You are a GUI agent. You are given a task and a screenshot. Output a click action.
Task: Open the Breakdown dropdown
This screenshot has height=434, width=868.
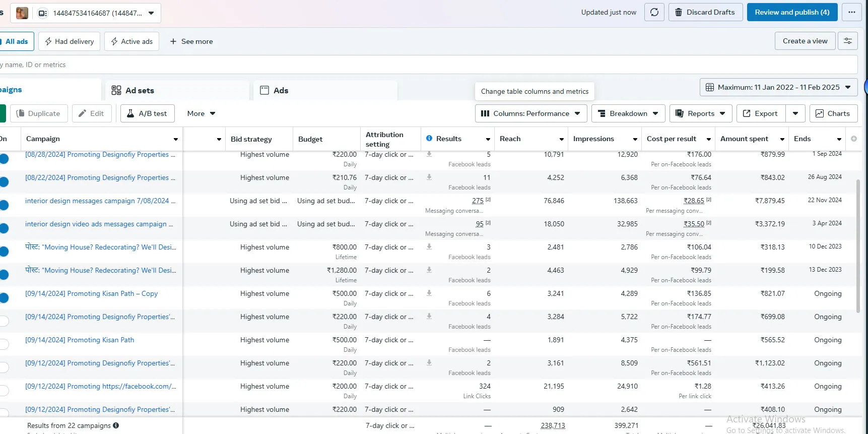tap(628, 113)
